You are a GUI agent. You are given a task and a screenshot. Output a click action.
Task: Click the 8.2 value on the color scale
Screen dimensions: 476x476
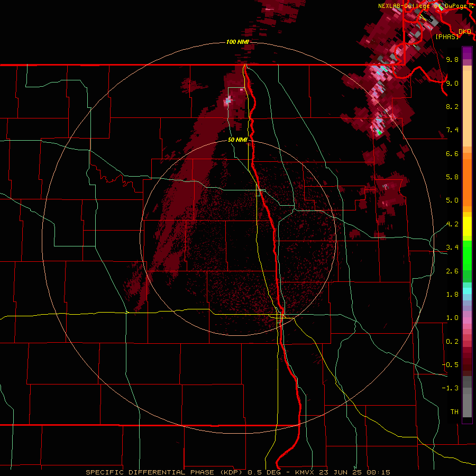pyautogui.click(x=452, y=106)
